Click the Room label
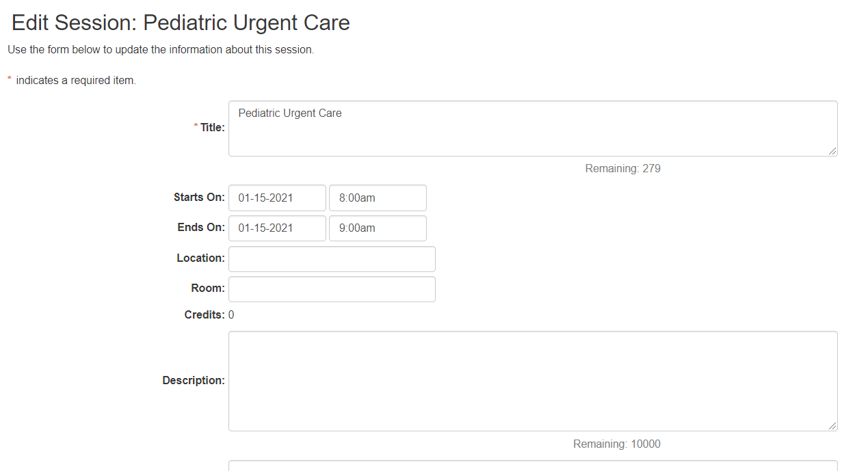This screenshot has height=471, width=868. point(208,288)
